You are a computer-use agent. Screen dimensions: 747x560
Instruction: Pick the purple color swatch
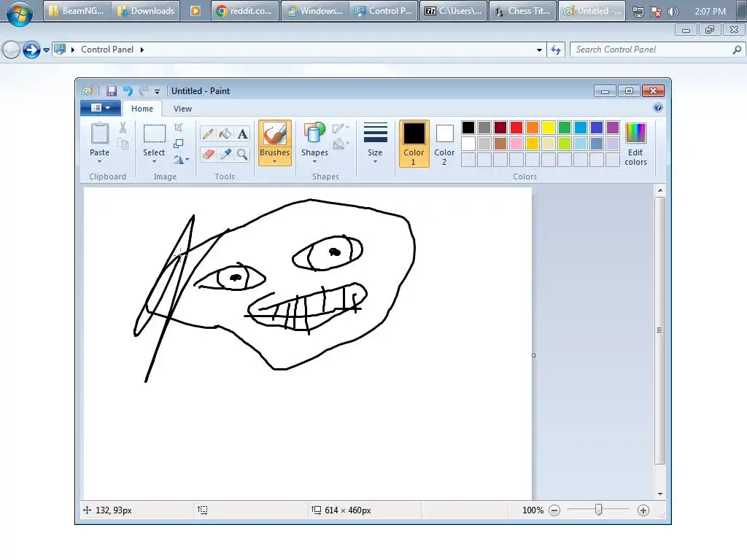[613, 128]
